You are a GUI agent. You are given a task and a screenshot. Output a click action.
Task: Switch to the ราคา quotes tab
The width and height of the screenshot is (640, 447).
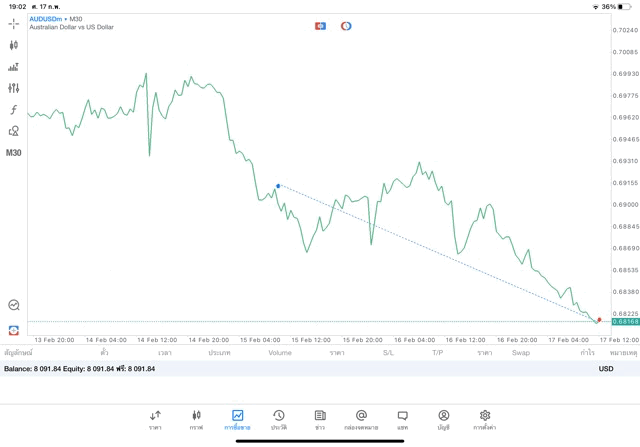tap(155, 419)
